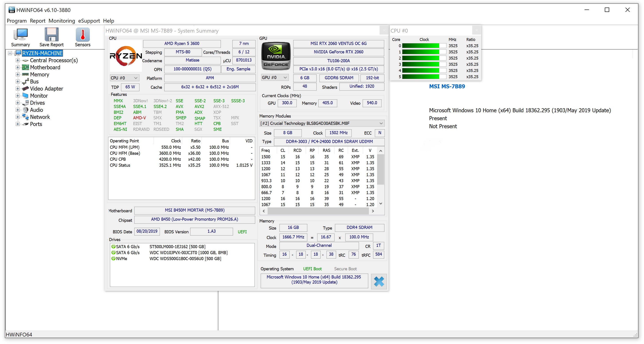Click the Save Report floppy icon

click(51, 37)
